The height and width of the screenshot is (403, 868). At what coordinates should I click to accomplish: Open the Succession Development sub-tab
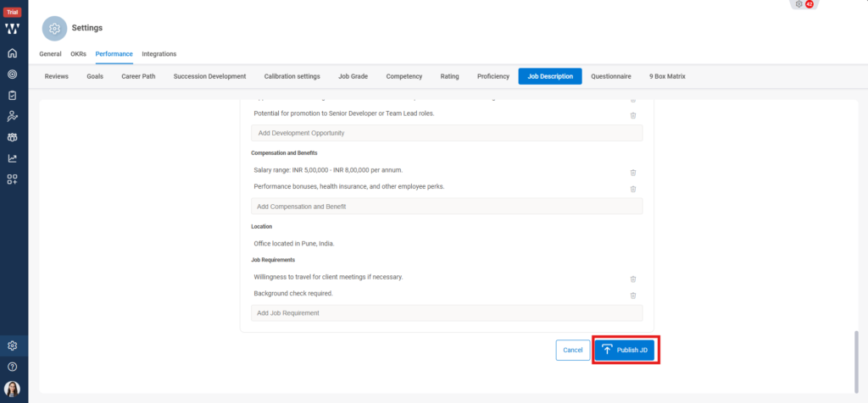[210, 76]
